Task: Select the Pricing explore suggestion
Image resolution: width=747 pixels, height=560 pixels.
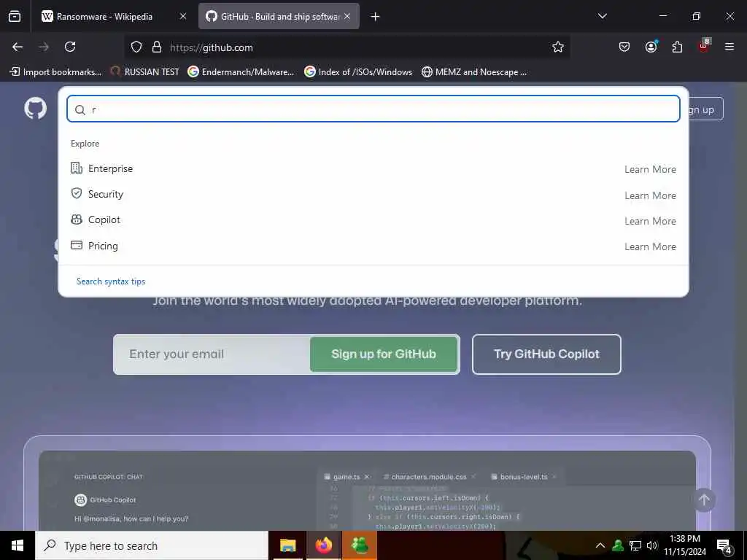Action: [x=373, y=246]
